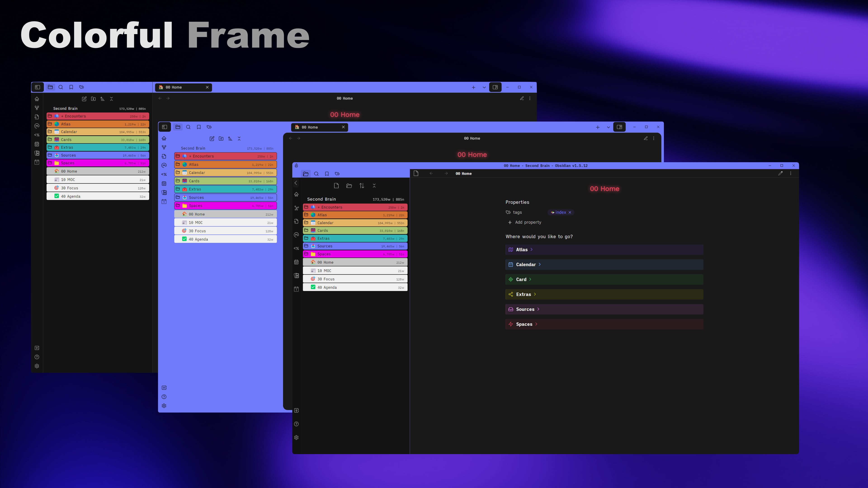Create new note in back window
The image size is (868, 488).
pos(84,99)
